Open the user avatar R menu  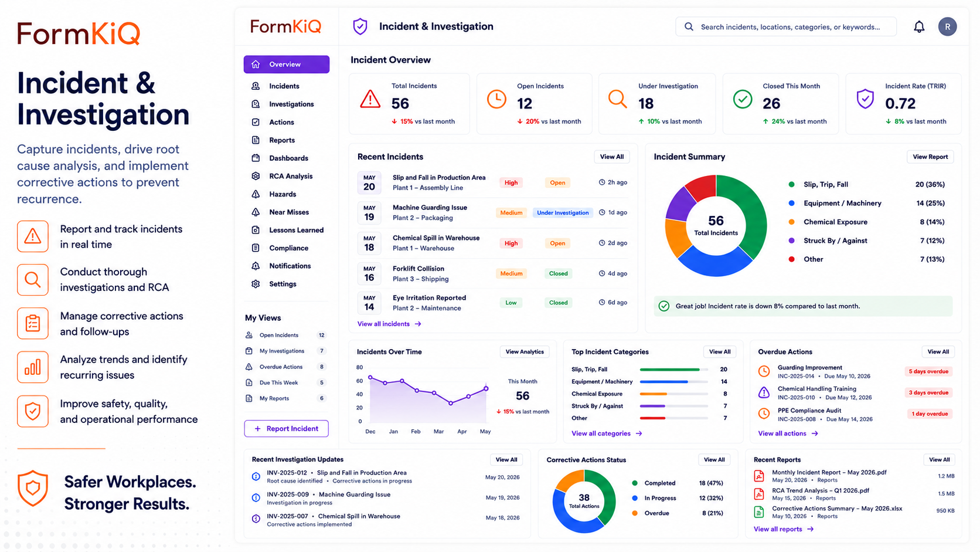click(x=947, y=26)
